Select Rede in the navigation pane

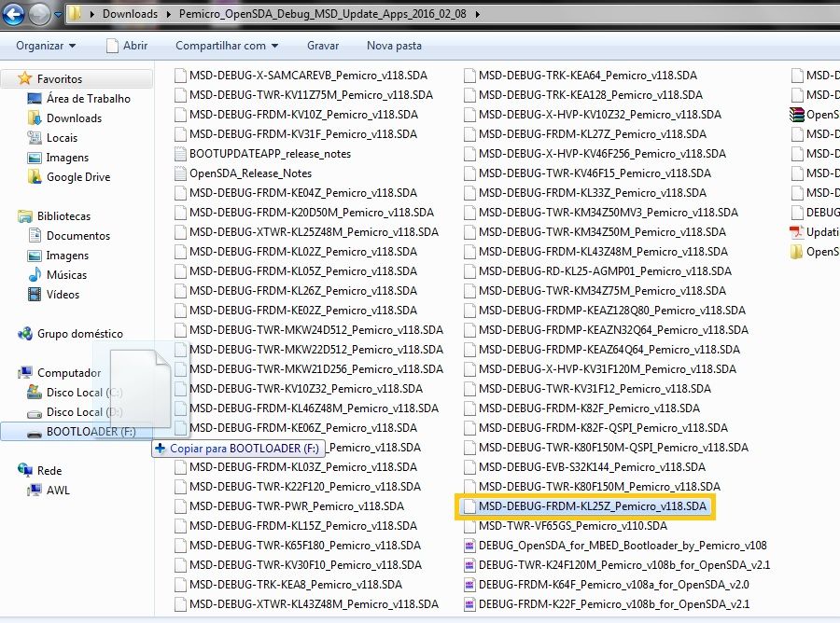click(49, 471)
